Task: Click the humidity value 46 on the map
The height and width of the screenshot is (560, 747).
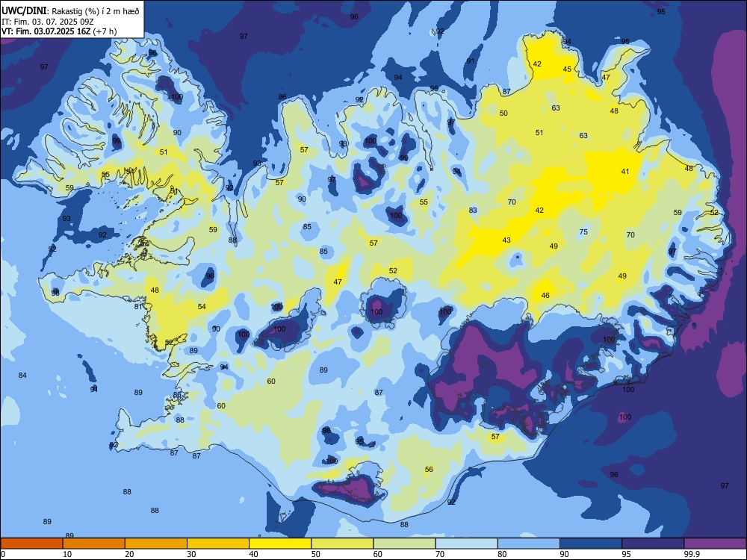Action: [545, 296]
